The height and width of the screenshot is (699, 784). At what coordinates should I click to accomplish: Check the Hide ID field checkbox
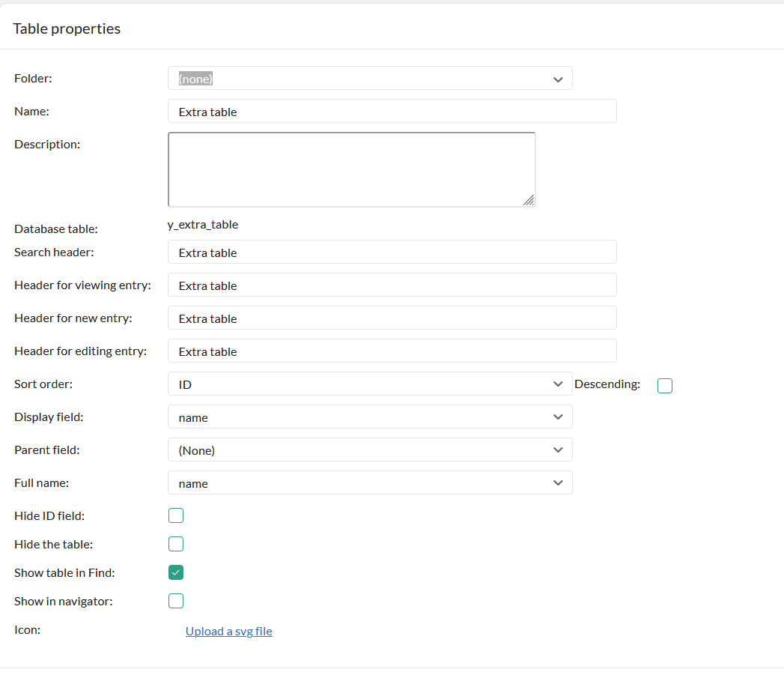click(176, 515)
